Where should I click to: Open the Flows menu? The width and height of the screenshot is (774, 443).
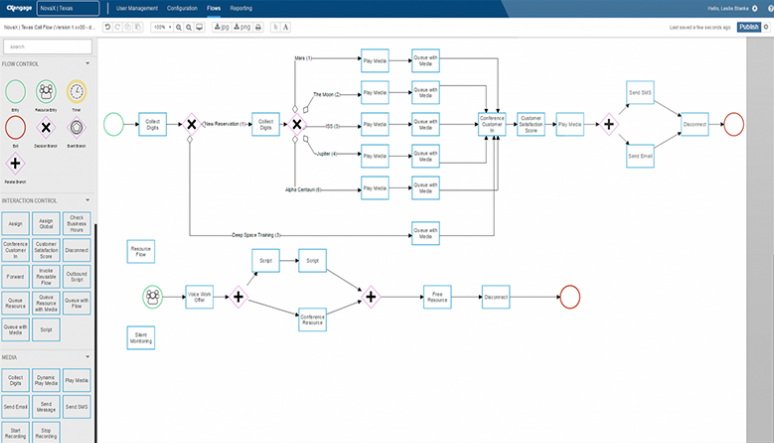[214, 8]
